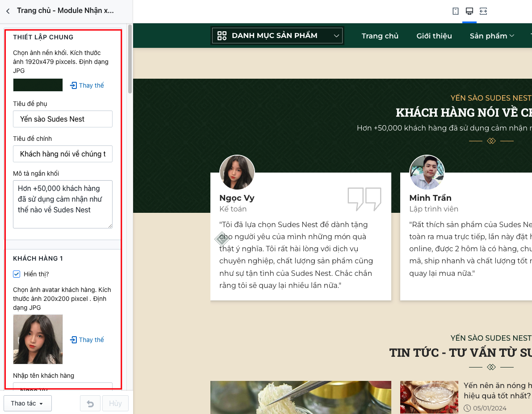The width and height of the screenshot is (532, 414).
Task: Click the page title 'Trang chủ - Module Nhận x...'
Action: [x=66, y=11]
